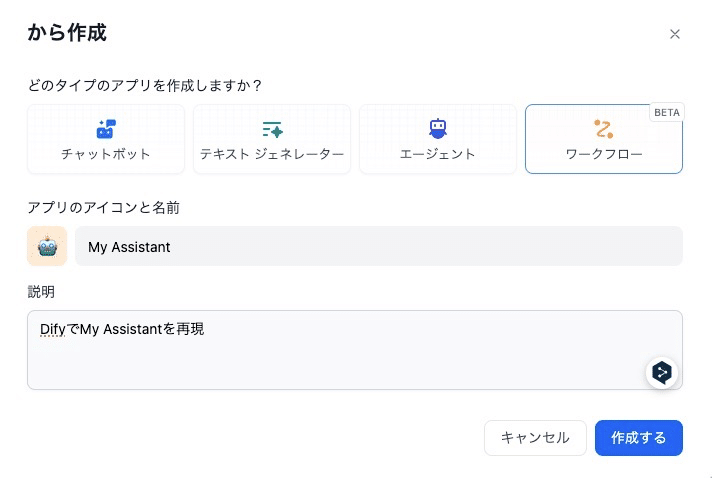Click the DeepL translate floating icon
The width and height of the screenshot is (712, 478).
(x=662, y=372)
